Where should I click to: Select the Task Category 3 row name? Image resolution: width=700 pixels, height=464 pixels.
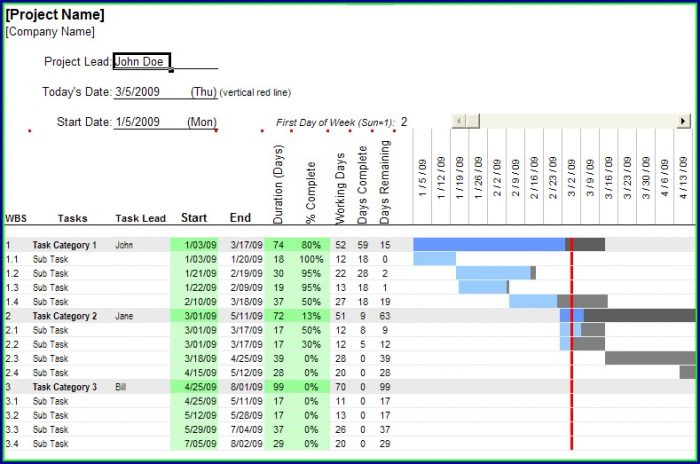64,387
